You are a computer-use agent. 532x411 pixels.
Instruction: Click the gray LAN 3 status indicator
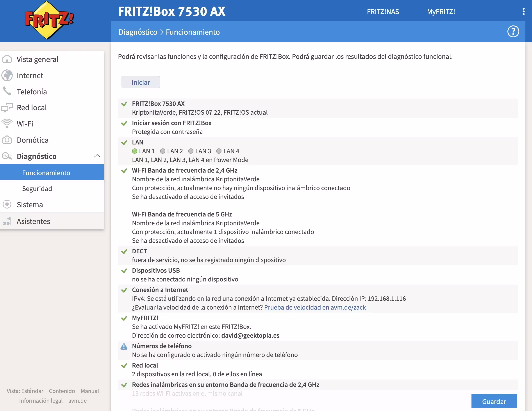(x=191, y=151)
